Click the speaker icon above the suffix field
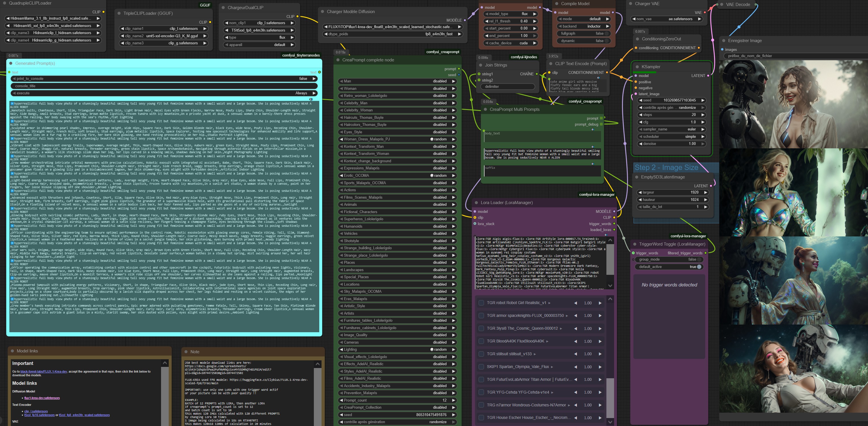868x426 pixels. pyautogui.click(x=593, y=164)
